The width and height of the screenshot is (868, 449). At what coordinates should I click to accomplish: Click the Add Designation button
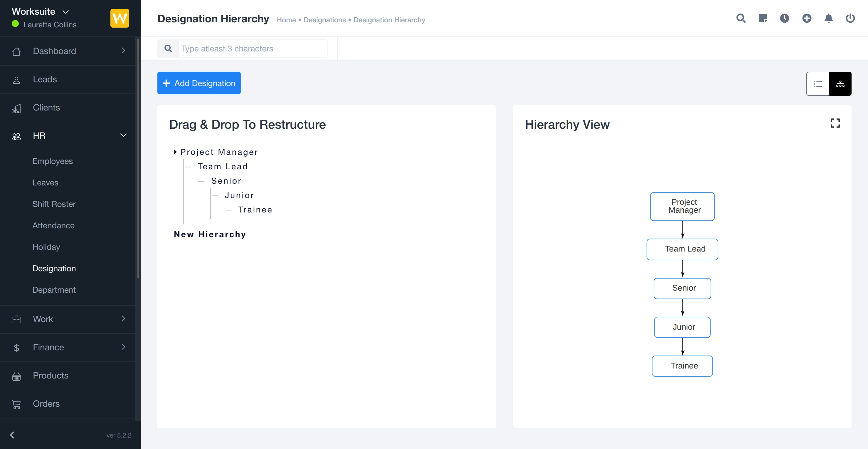[x=199, y=83]
